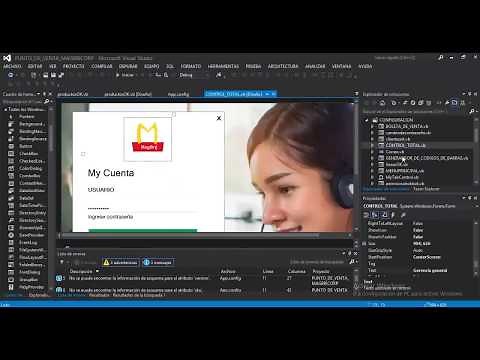Toggle the mensajes filter in error list
Image resolution: width=480 pixels, height=360 pixels.
[159, 263]
